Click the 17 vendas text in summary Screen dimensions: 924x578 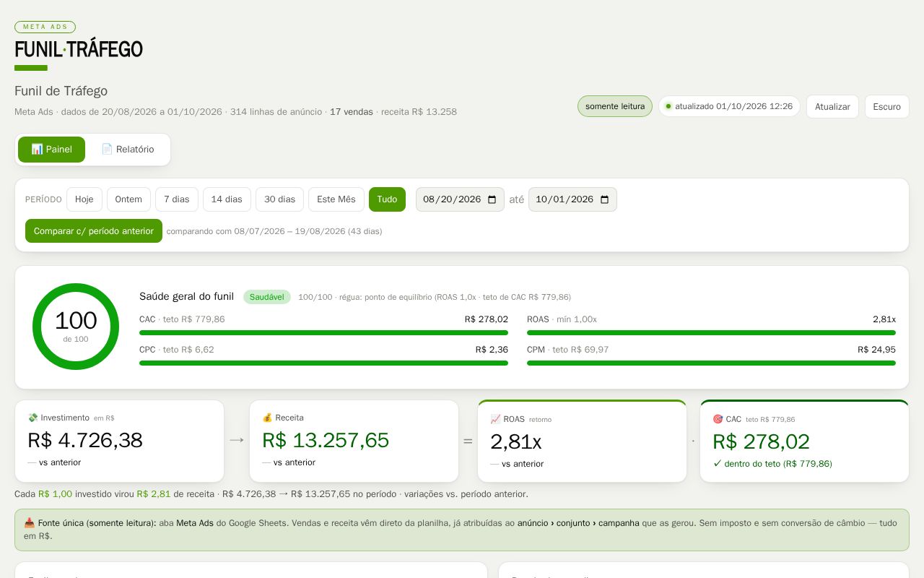[x=352, y=112]
